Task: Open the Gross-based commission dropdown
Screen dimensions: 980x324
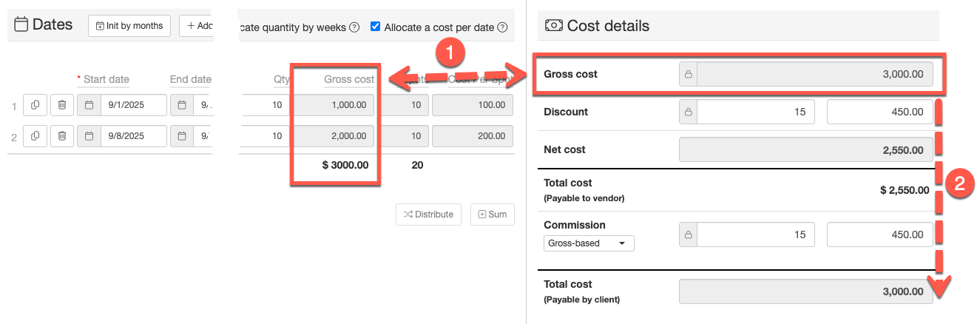Action: pos(589,243)
